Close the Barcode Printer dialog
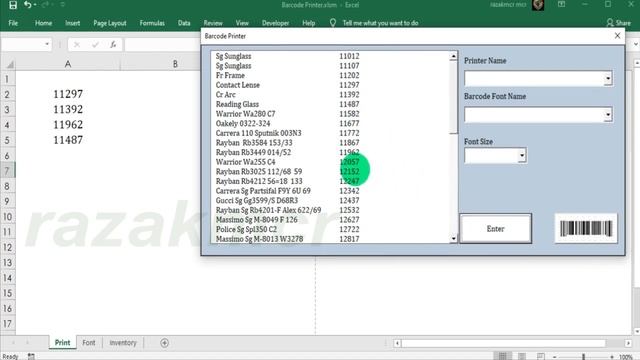This screenshot has height=360, width=640. pyautogui.click(x=618, y=36)
